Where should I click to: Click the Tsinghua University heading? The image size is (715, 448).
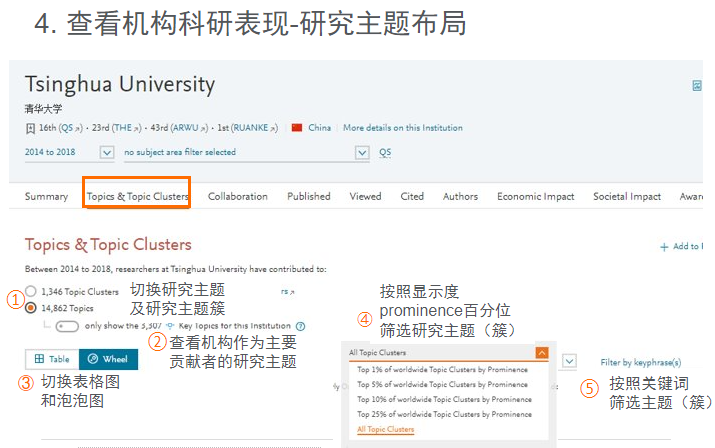tap(119, 84)
